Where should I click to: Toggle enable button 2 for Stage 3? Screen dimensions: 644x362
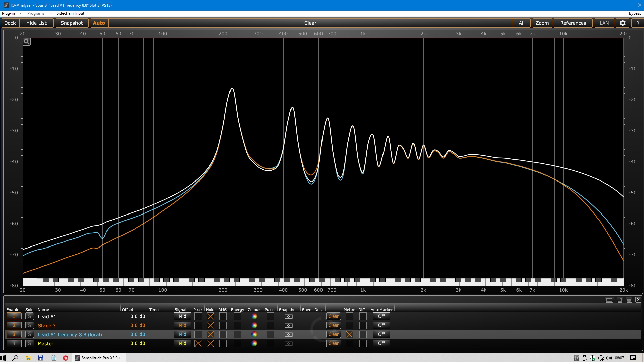point(14,325)
